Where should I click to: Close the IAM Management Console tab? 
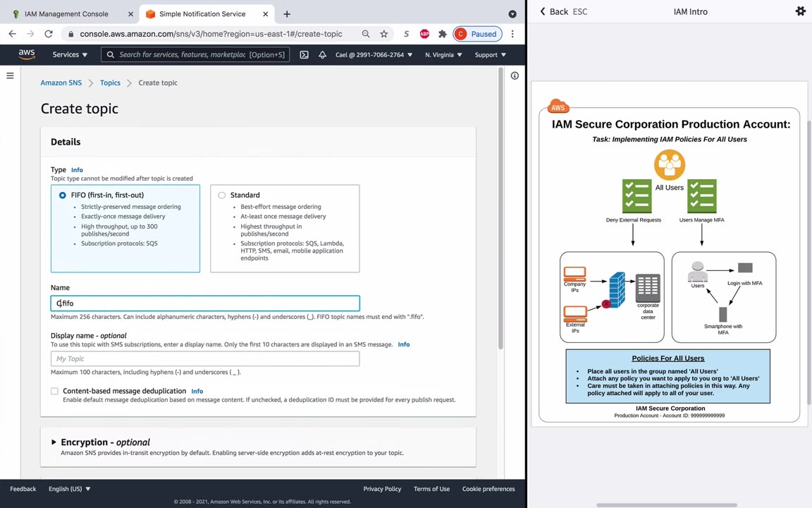[130, 14]
